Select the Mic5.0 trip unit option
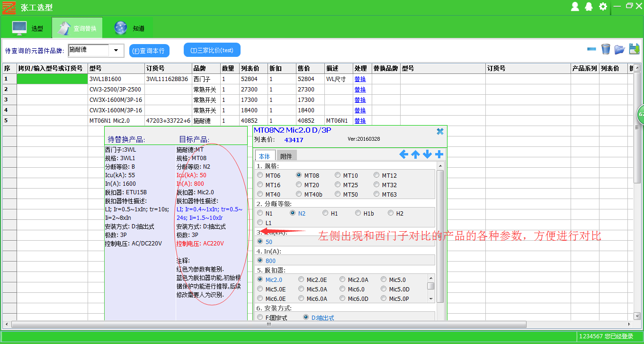The width and height of the screenshot is (644, 344). pyautogui.click(x=384, y=280)
